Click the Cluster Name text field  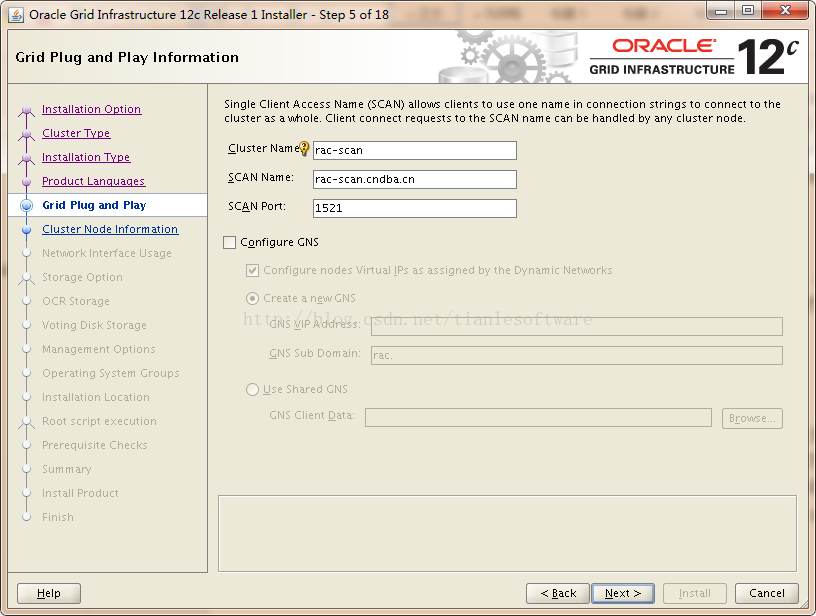tap(414, 150)
